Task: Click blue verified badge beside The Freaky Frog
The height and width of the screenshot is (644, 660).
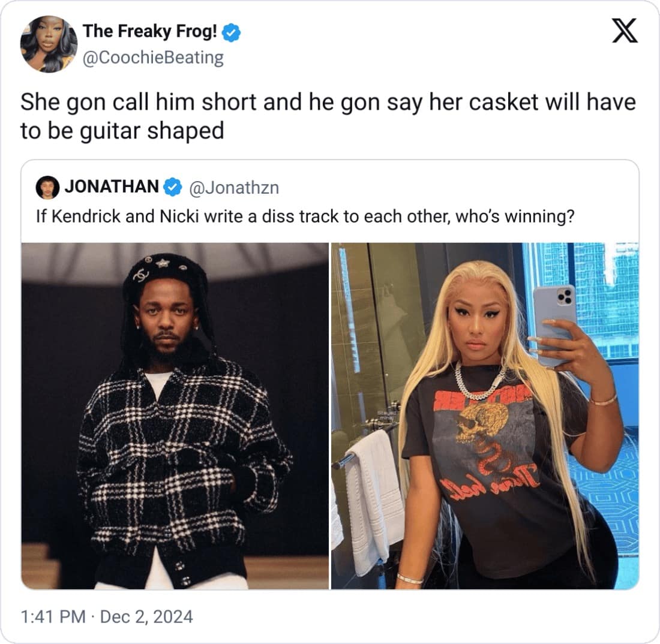Action: [x=231, y=32]
